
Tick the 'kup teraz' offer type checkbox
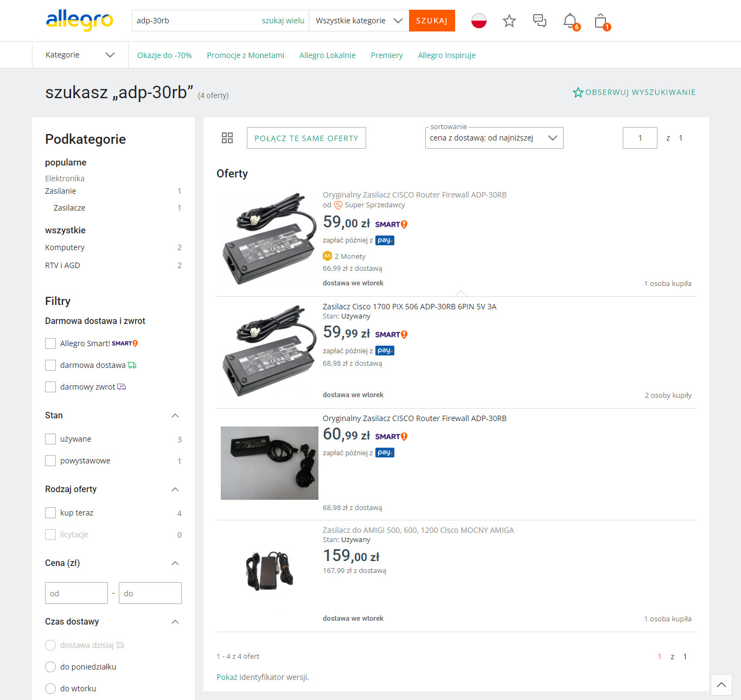coord(50,513)
